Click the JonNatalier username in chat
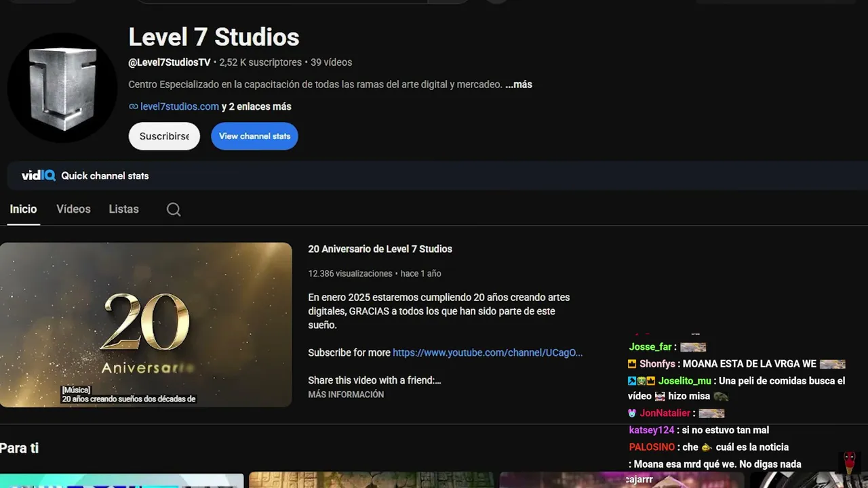The image size is (868, 488). pyautogui.click(x=665, y=413)
